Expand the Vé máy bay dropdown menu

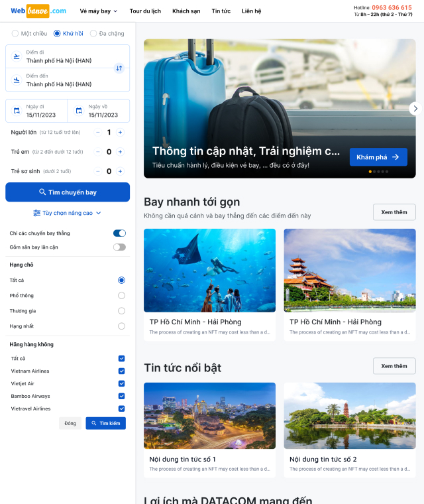(x=99, y=11)
